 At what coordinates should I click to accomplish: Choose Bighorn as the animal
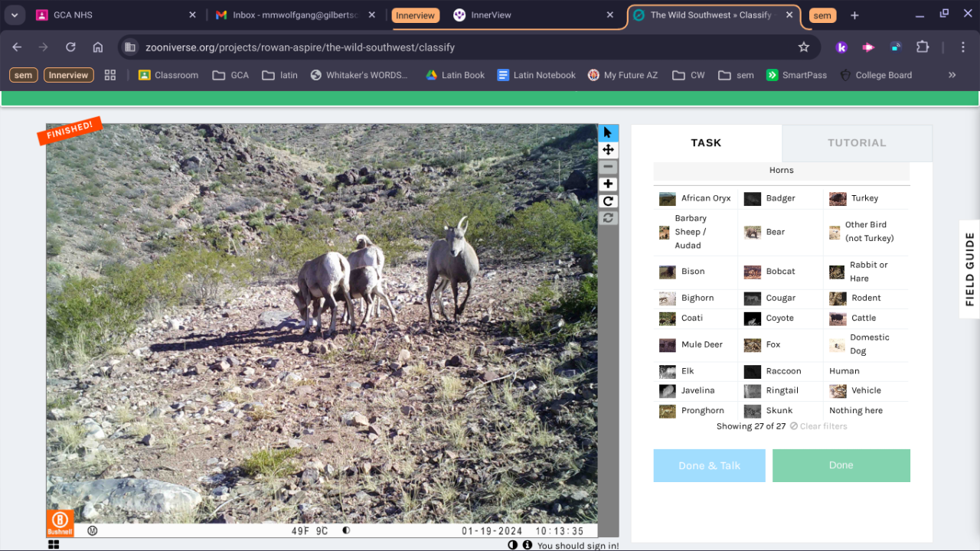(x=696, y=298)
